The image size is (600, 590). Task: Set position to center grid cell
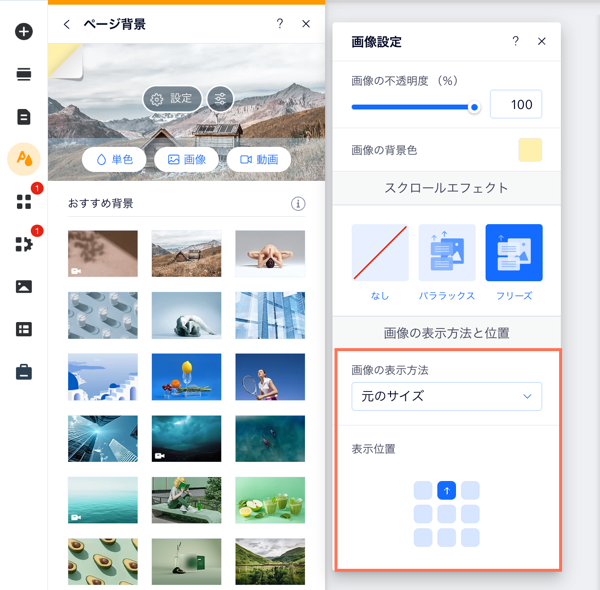[447, 514]
